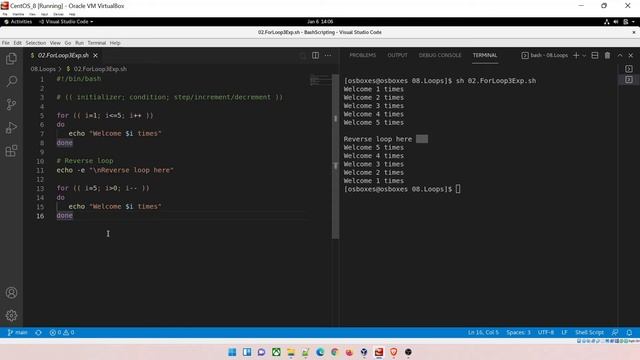Open the Explorer view in activity bar

coord(11,58)
